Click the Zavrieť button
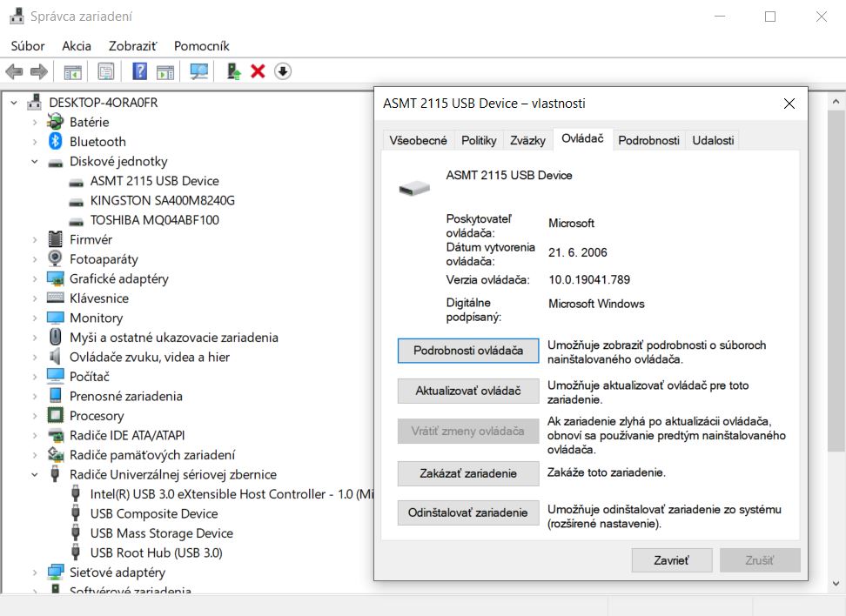 pyautogui.click(x=671, y=560)
